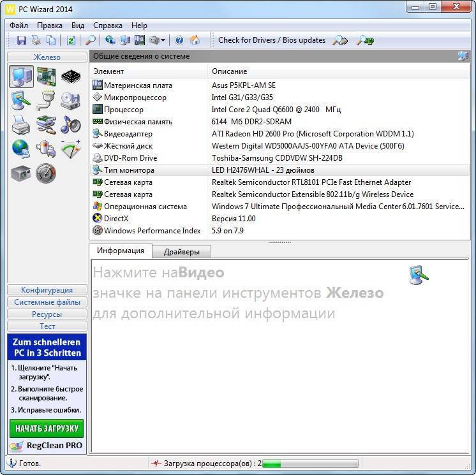This screenshot has height=475, width=476.
Task: Select the Video monitor icon in Железо panel
Action: click(21, 100)
